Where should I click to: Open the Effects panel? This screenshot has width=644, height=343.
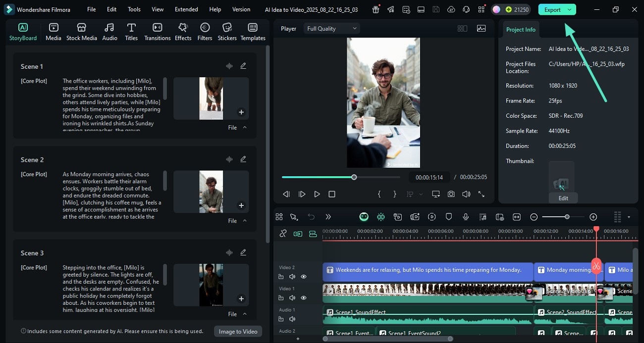click(x=183, y=32)
